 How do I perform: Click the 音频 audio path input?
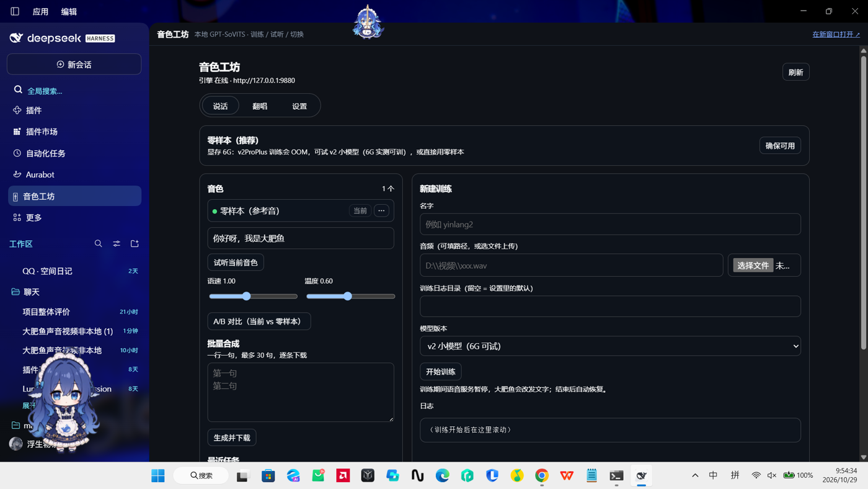point(571,266)
